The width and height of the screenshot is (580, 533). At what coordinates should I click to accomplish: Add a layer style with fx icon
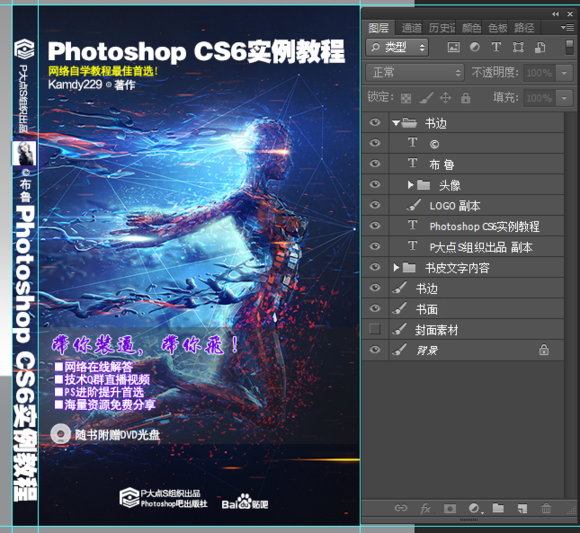click(x=425, y=509)
